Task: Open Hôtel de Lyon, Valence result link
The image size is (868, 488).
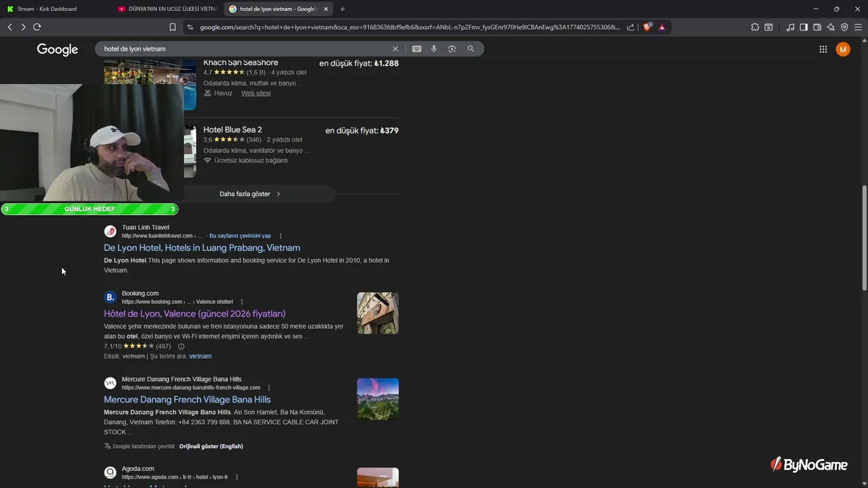Action: click(x=195, y=314)
